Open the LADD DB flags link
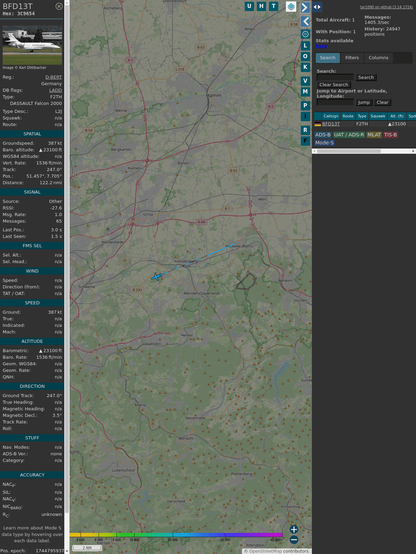 [x=55, y=90]
